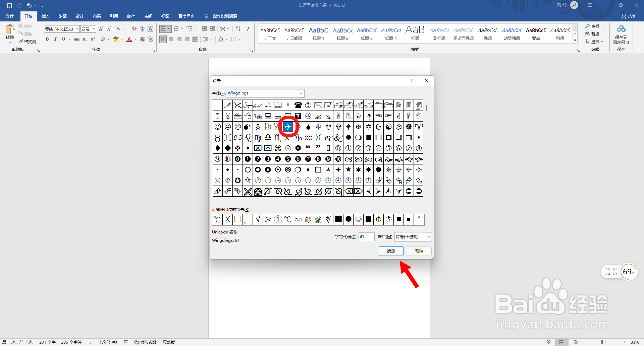Center align the paragraph
Image resolution: width=644 pixels, height=346 pixels.
[171, 39]
